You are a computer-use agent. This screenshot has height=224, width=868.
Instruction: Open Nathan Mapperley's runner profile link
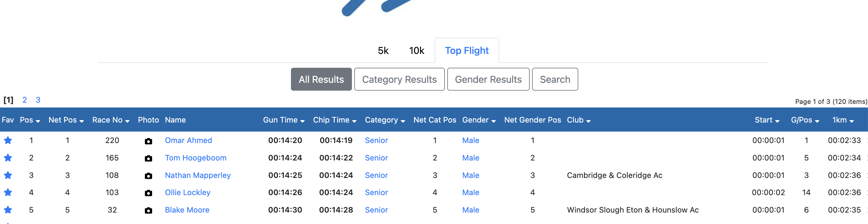198,175
